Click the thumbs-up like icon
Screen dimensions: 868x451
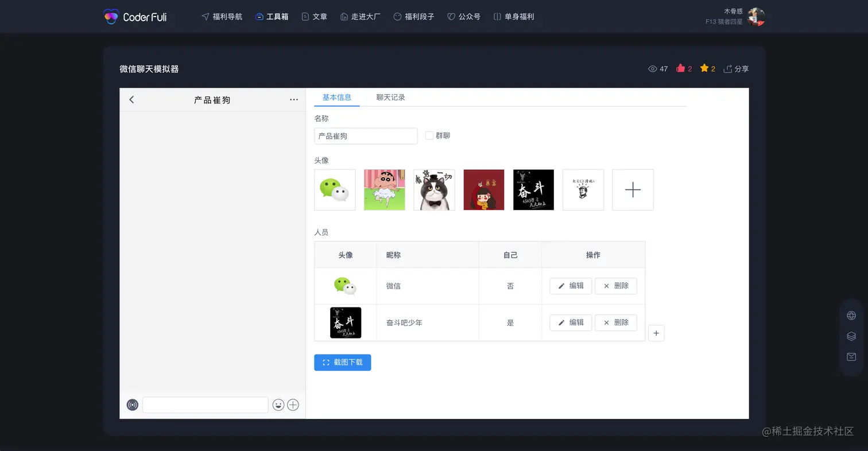pyautogui.click(x=680, y=68)
